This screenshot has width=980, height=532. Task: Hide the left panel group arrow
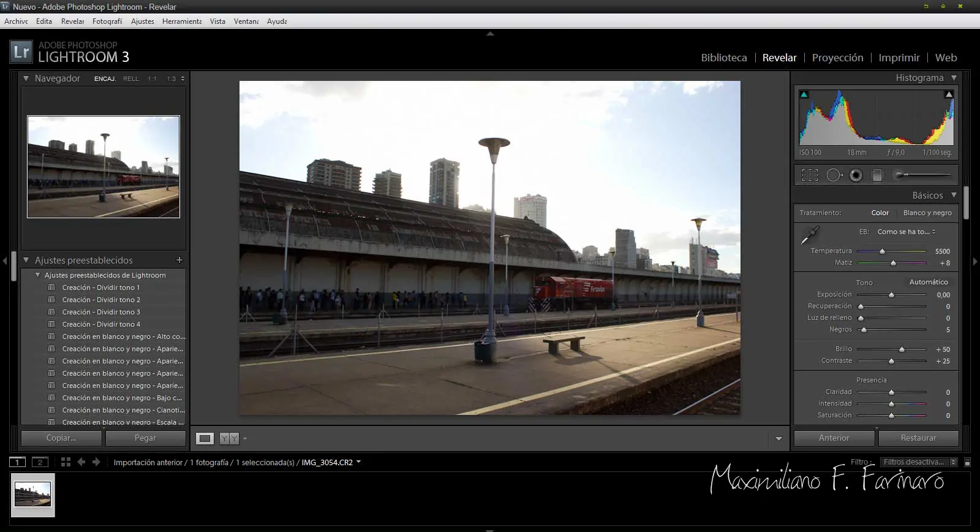click(5, 261)
